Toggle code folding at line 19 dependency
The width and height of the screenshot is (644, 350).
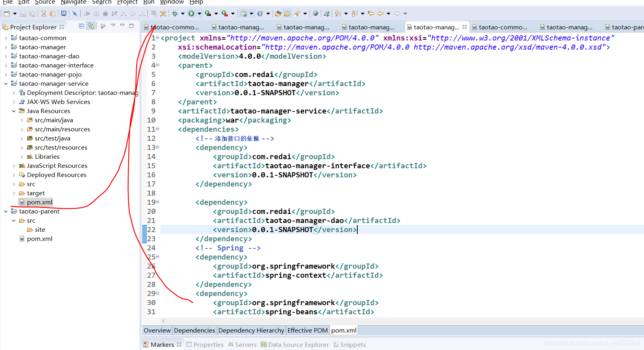point(157,202)
